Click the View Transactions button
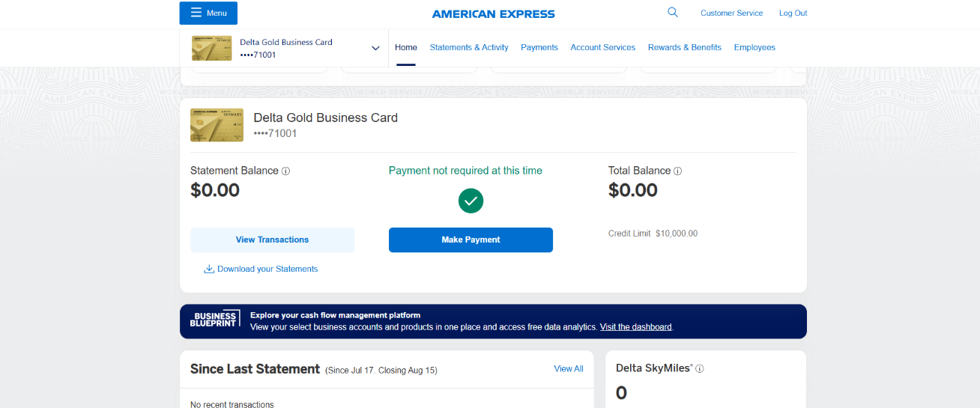 point(272,240)
